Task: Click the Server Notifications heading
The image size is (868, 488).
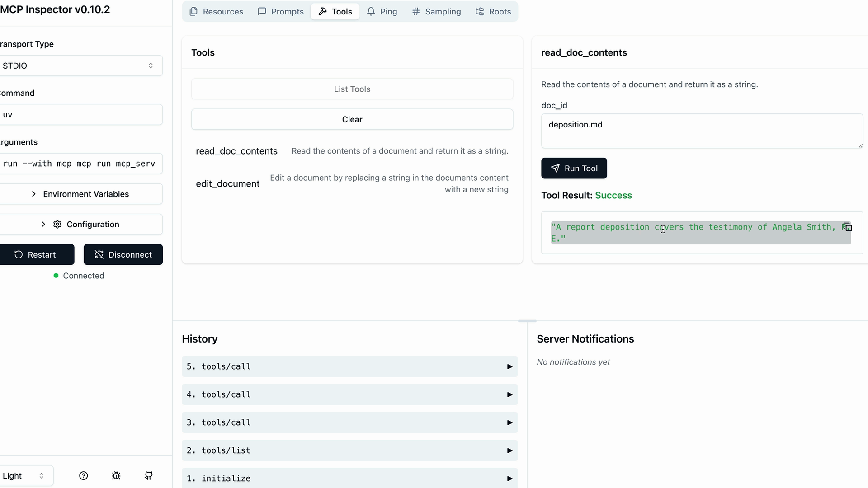Action: coord(585,339)
